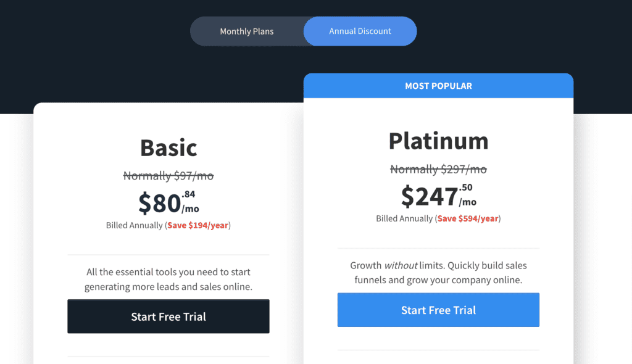Click the crossed-out Normally $297/mo text
632x364 pixels.
tap(439, 169)
